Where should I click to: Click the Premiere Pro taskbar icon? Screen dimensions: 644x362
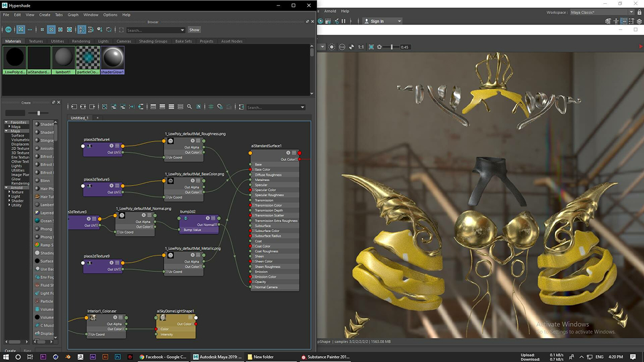coord(43,357)
